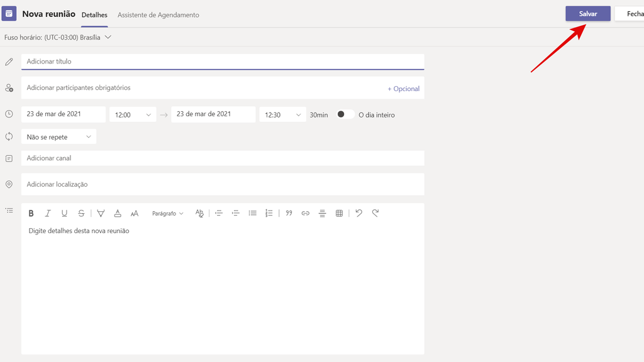Switch to the Assistente de Agendamento tab
Screen dimensions: 644x362
click(x=158, y=15)
